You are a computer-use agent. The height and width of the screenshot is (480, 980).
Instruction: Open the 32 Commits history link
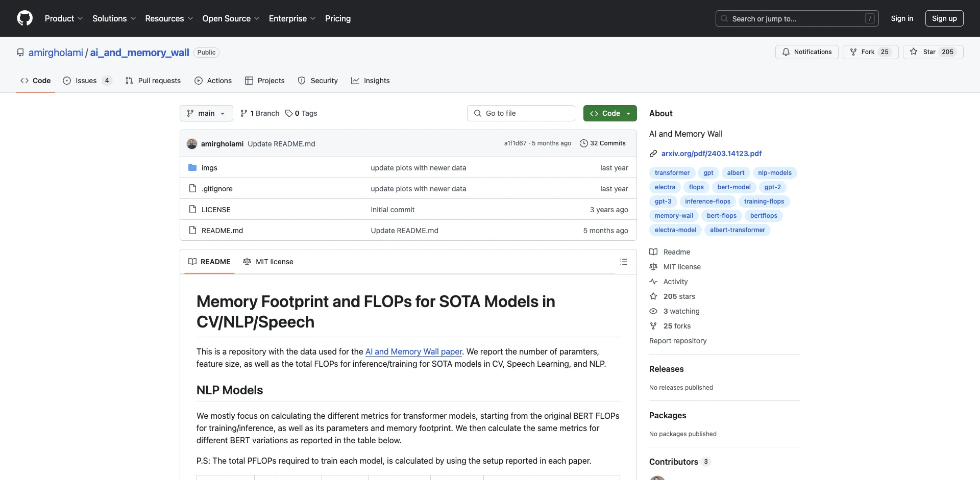pyautogui.click(x=603, y=143)
